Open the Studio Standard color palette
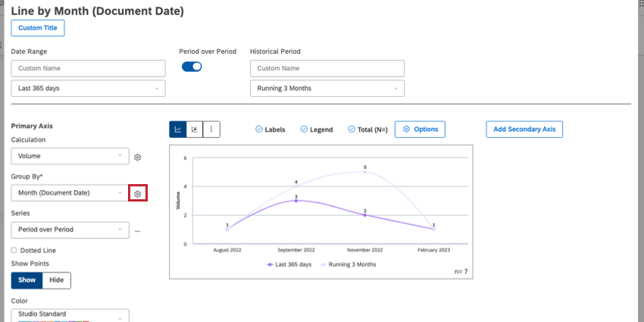This screenshot has width=644, height=322. 70,315
